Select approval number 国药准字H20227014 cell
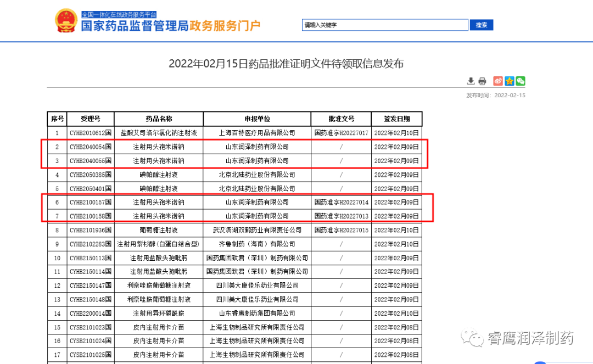The width and height of the screenshot is (593, 364). [x=341, y=202]
